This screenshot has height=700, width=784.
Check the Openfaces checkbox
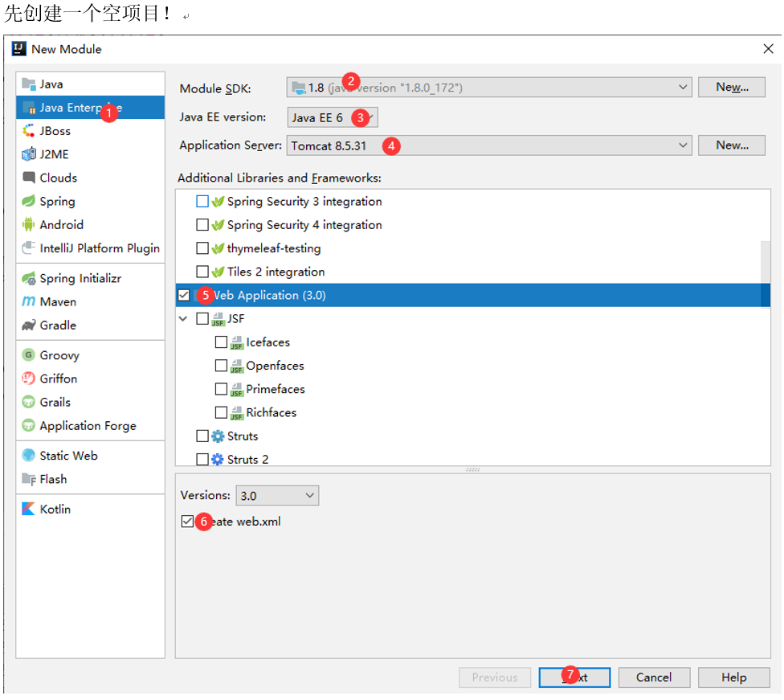click(221, 366)
